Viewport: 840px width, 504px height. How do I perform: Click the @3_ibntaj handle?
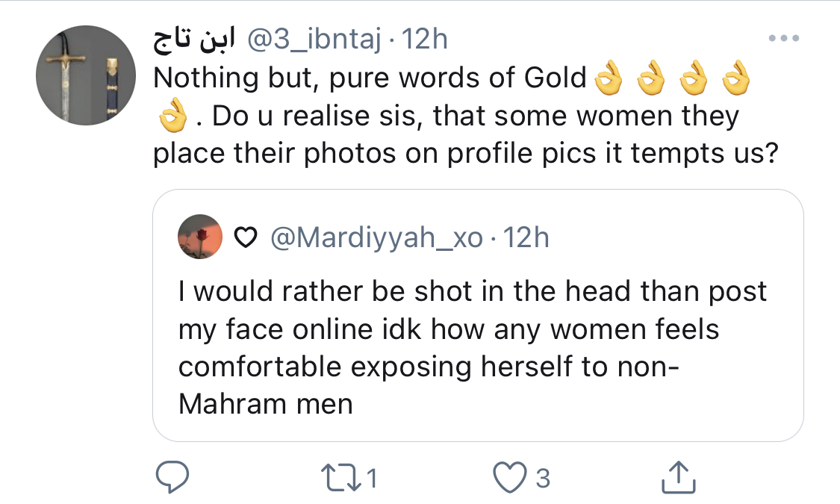pos(314,40)
